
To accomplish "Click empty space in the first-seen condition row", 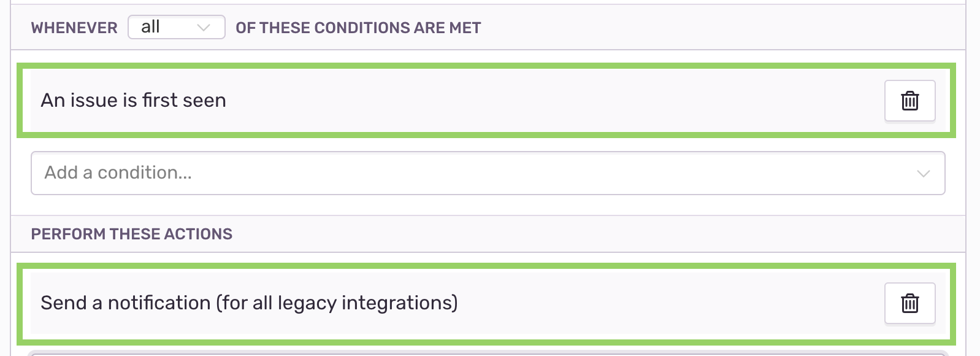I will pos(552,101).
